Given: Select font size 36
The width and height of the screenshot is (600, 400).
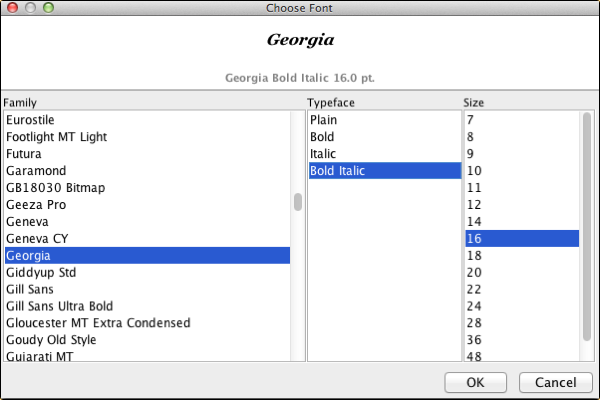Looking at the screenshot, I should (522, 340).
